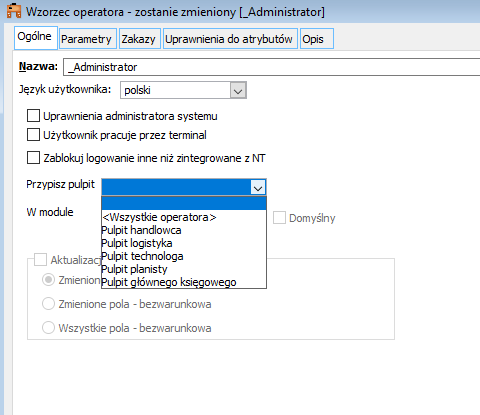
Task: Click the Nazwa input field
Action: coord(271,67)
